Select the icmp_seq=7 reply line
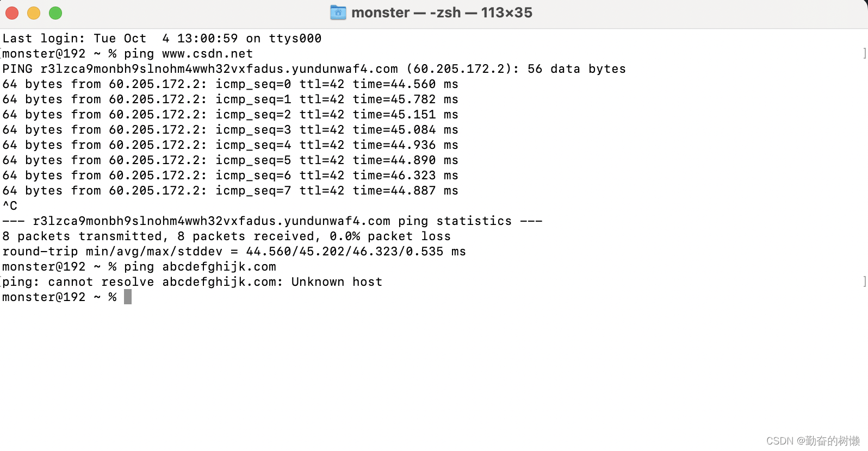The image size is (868, 451). [228, 190]
